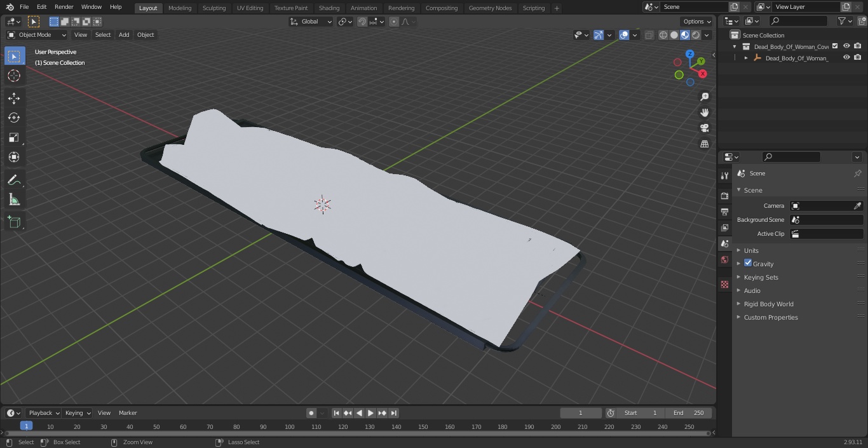Expand the Dead_Body_Of_Woman_ object in outliner

click(746, 58)
